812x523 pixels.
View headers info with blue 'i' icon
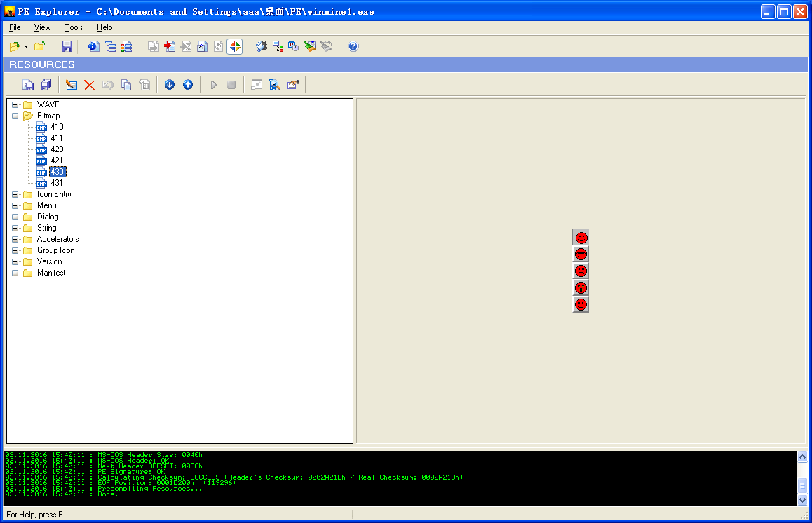[94, 46]
